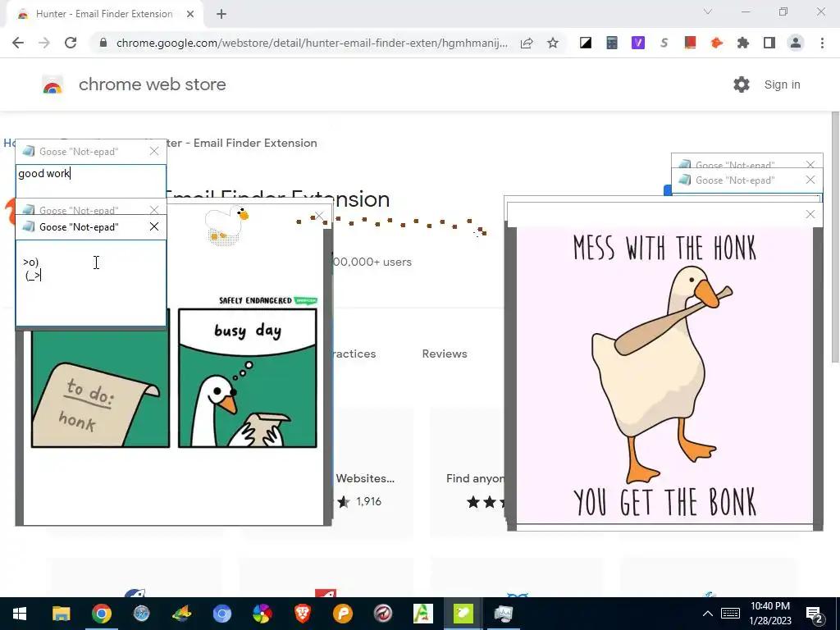Open the tab search chevron
The height and width of the screenshot is (630, 840).
pos(708,11)
